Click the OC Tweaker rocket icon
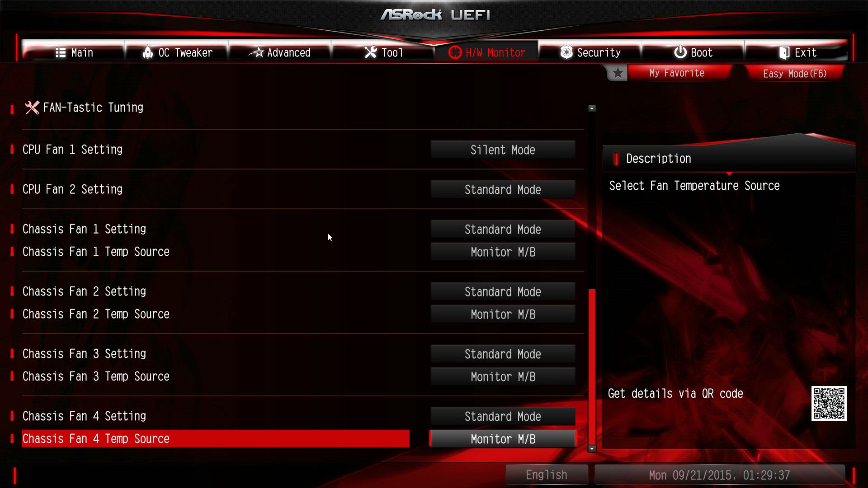 (147, 53)
